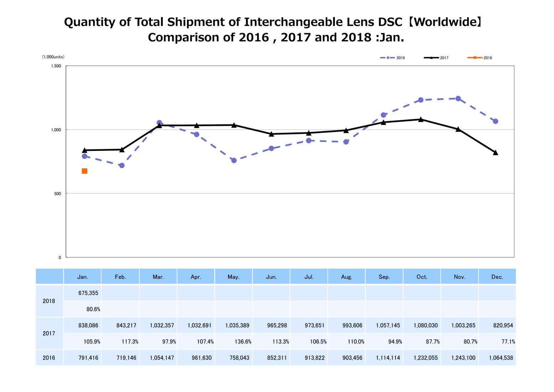Click the 2017 October triangle data point

[x=421, y=119]
